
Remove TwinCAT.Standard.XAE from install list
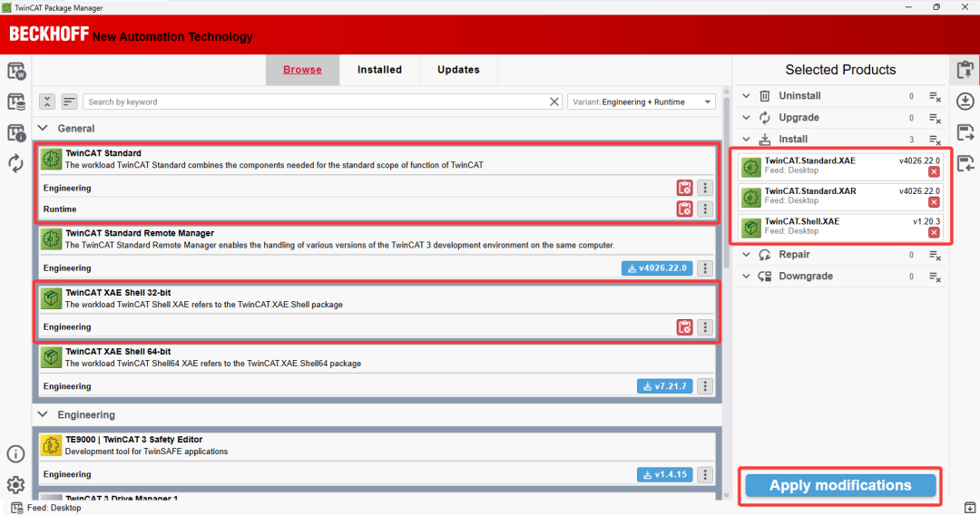click(934, 171)
